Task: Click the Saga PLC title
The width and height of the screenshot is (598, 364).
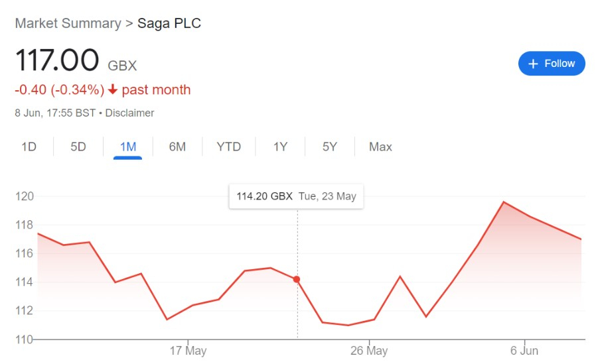Action: pyautogui.click(x=169, y=23)
